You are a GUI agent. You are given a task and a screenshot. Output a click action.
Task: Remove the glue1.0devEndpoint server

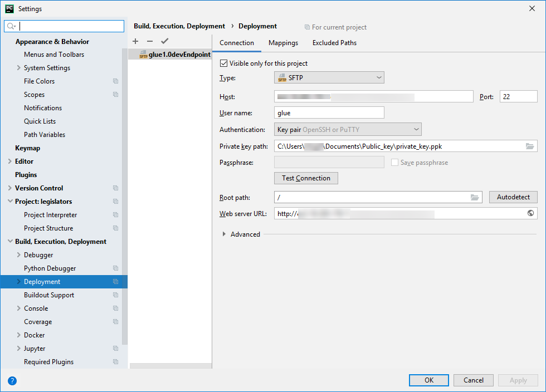click(x=149, y=41)
